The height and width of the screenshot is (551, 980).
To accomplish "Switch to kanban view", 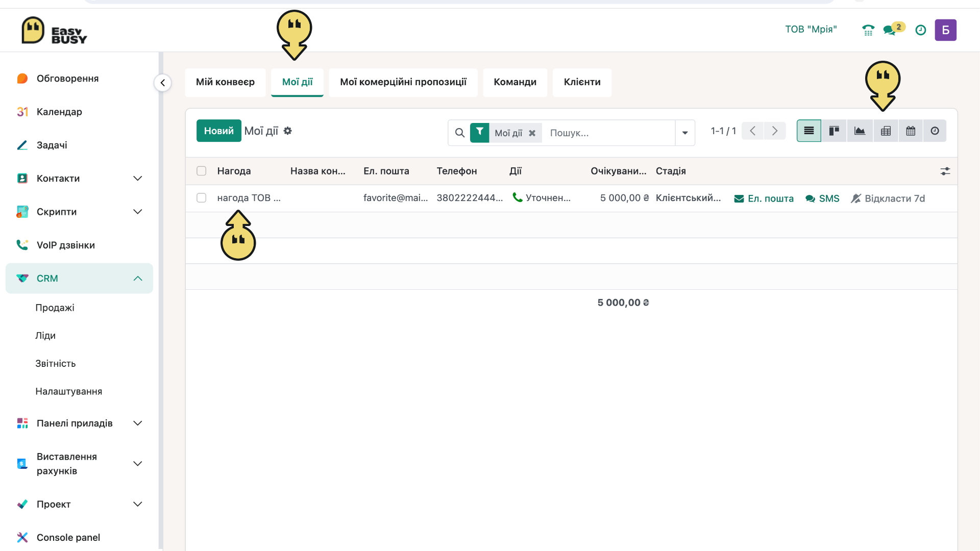I will 834,131.
